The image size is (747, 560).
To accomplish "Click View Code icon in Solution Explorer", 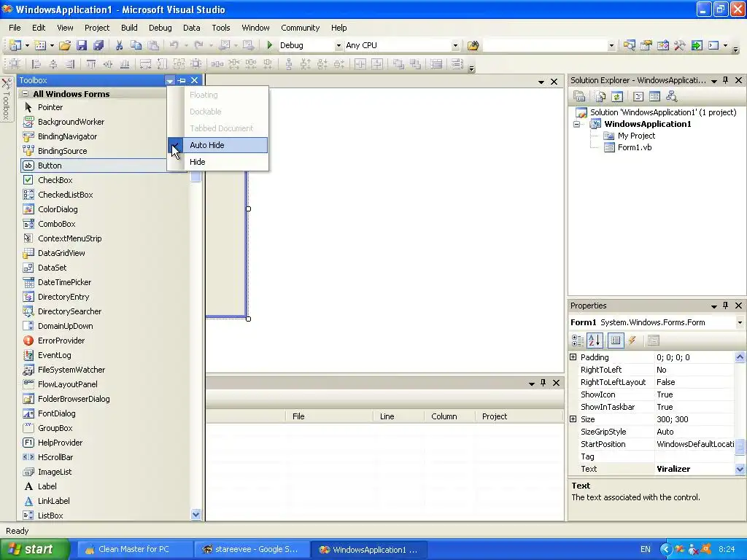I will coord(638,97).
